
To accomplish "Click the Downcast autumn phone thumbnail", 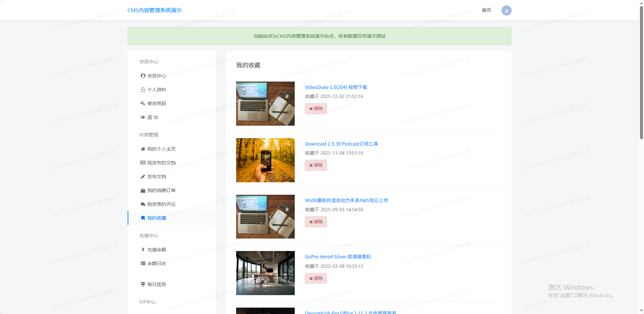I will tap(265, 160).
